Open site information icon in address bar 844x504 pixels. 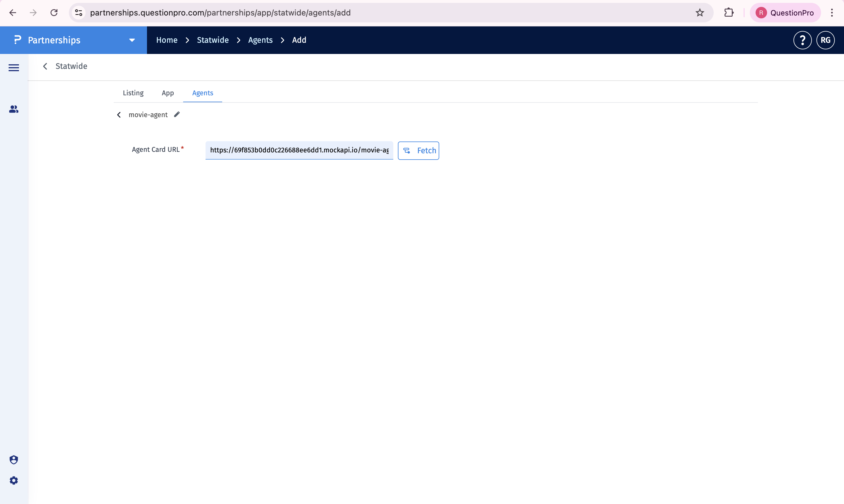(79, 13)
